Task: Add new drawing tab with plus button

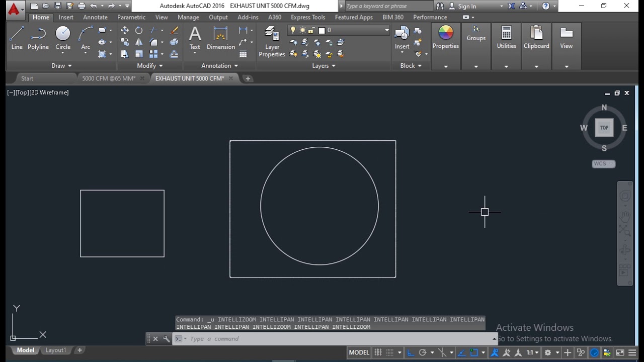Action: (x=248, y=78)
